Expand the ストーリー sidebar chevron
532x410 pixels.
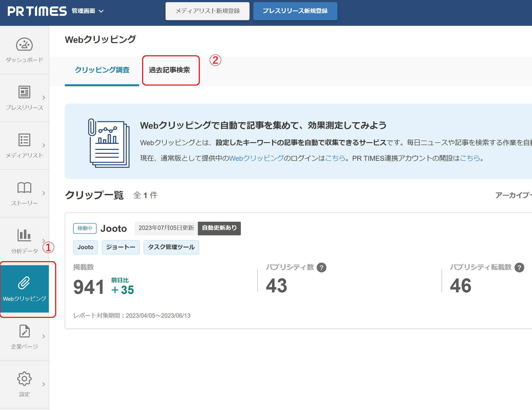(44, 193)
